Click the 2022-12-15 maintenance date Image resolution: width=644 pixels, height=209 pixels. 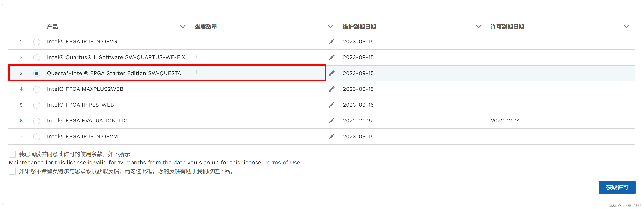coord(357,120)
